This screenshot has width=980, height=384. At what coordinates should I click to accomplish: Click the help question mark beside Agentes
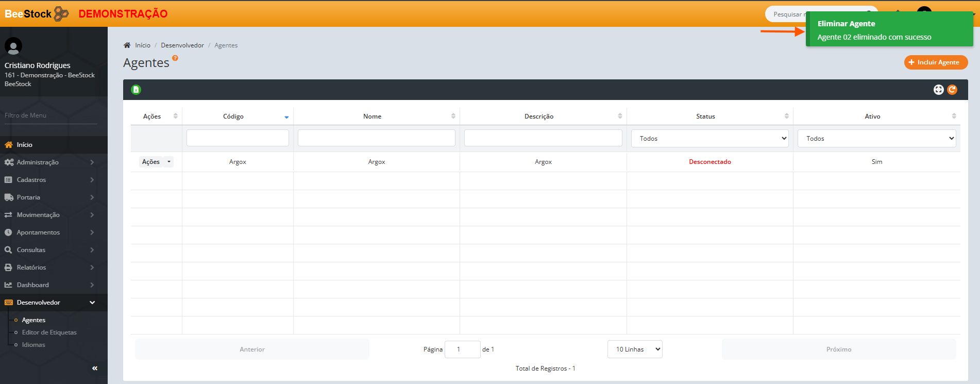tap(175, 58)
